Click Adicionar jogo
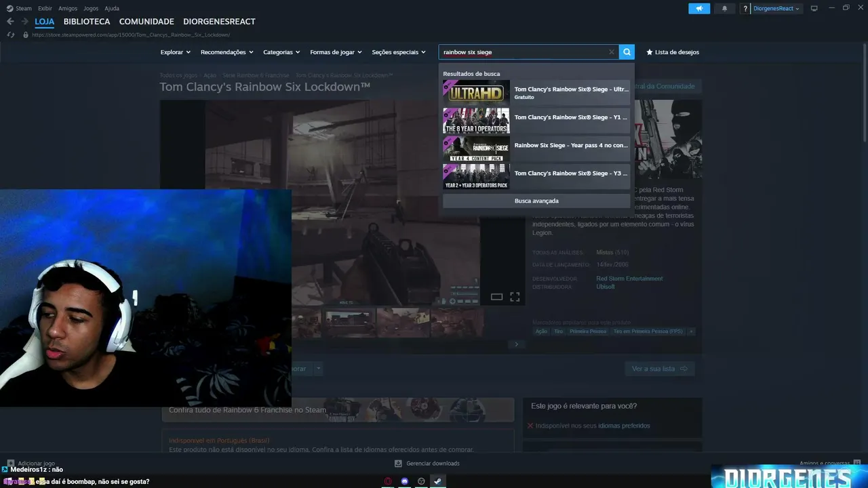The height and width of the screenshot is (488, 868). point(31,464)
